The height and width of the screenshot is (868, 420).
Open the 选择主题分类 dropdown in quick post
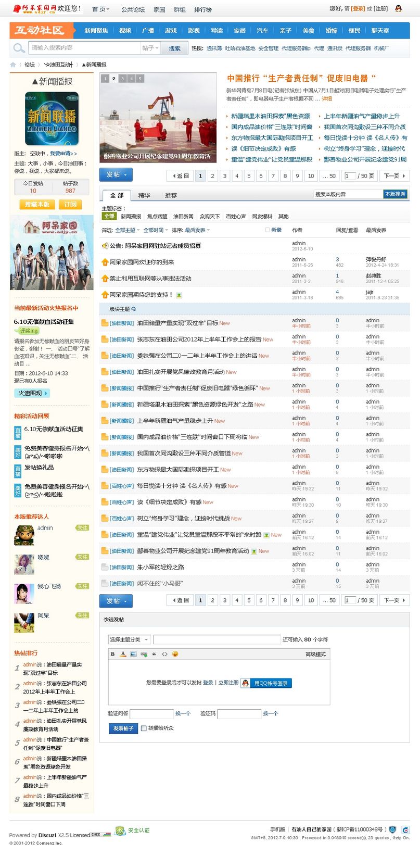129,639
